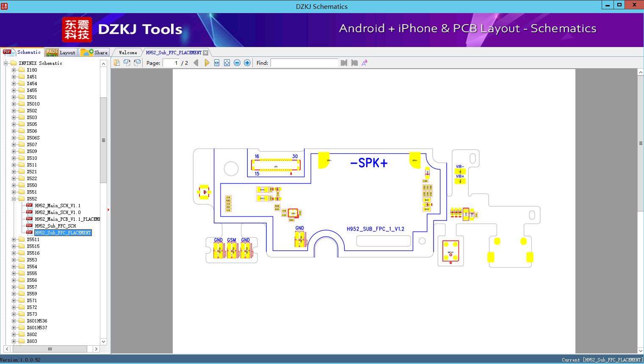This screenshot has width=644, height=364.
Task: Open H952_Sub_FPC_SCH file
Action: pos(55,226)
